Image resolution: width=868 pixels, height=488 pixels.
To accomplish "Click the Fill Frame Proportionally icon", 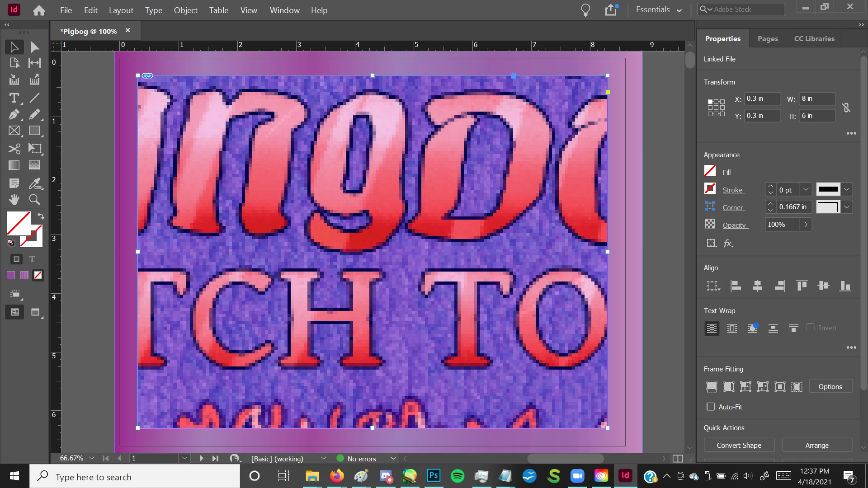I will click(x=711, y=387).
